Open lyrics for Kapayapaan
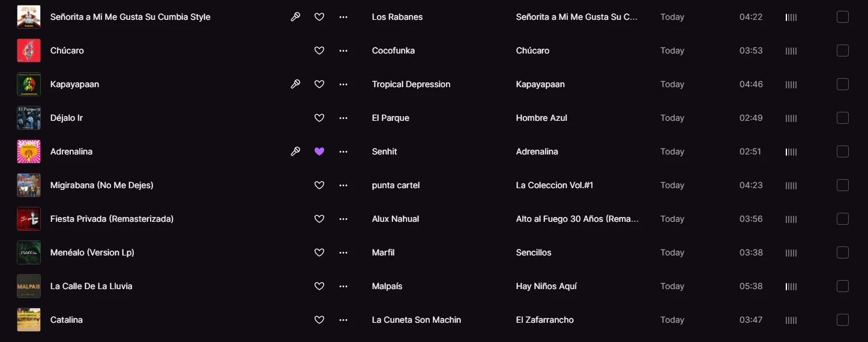Viewport: 868px width, 342px height. point(295,84)
